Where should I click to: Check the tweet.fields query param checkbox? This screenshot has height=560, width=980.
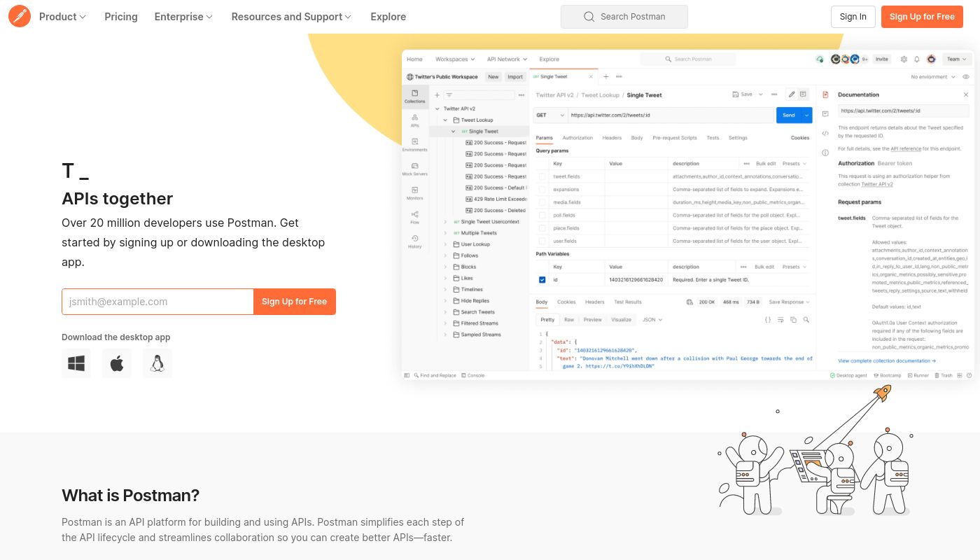click(x=542, y=177)
